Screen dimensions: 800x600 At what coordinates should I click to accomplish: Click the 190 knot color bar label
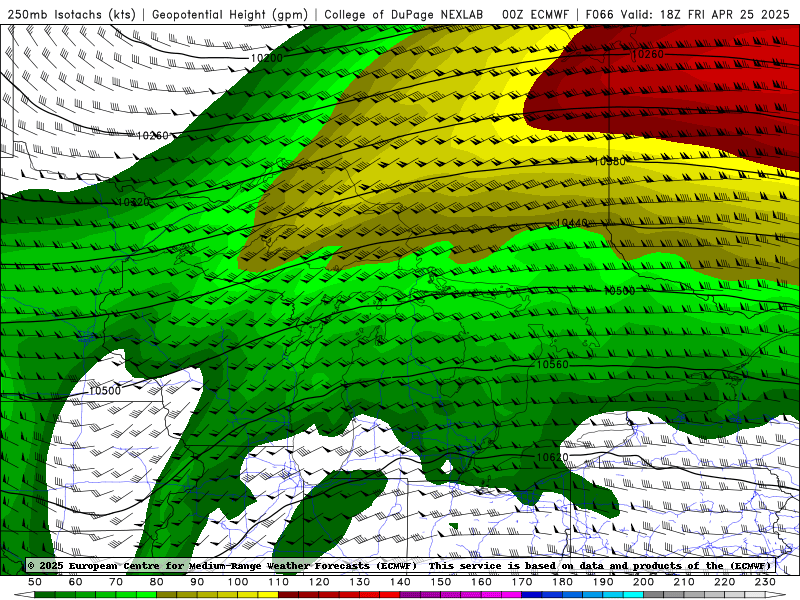(x=603, y=582)
